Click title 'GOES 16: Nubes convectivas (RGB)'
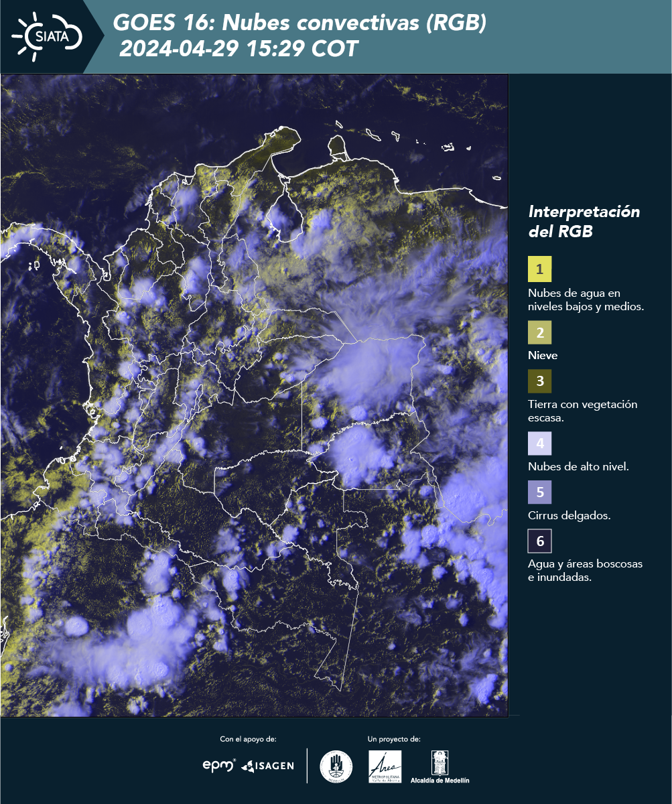Image resolution: width=672 pixels, height=804 pixels. 299,23
